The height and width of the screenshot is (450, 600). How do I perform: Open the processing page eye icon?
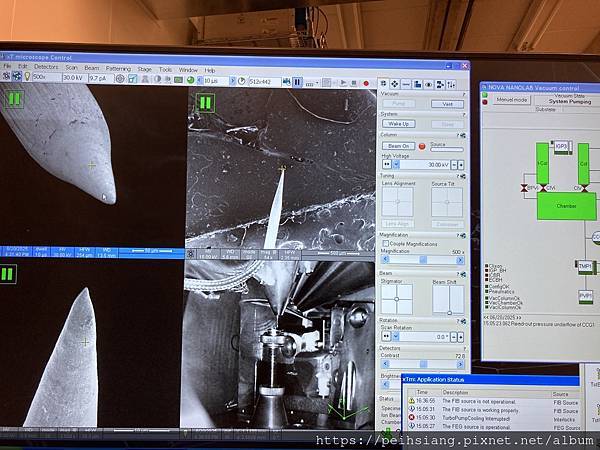(x=429, y=85)
